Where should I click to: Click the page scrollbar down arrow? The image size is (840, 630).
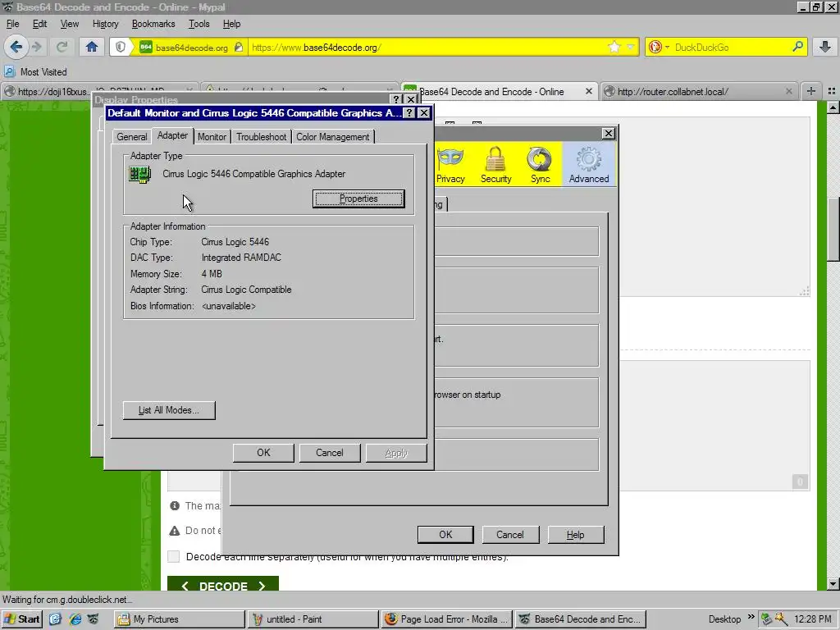coord(833,584)
